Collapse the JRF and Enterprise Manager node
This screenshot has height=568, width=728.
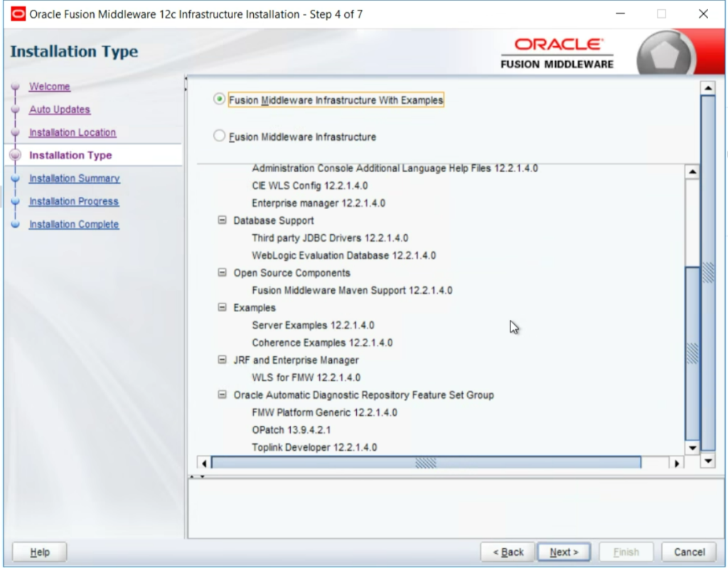click(223, 360)
